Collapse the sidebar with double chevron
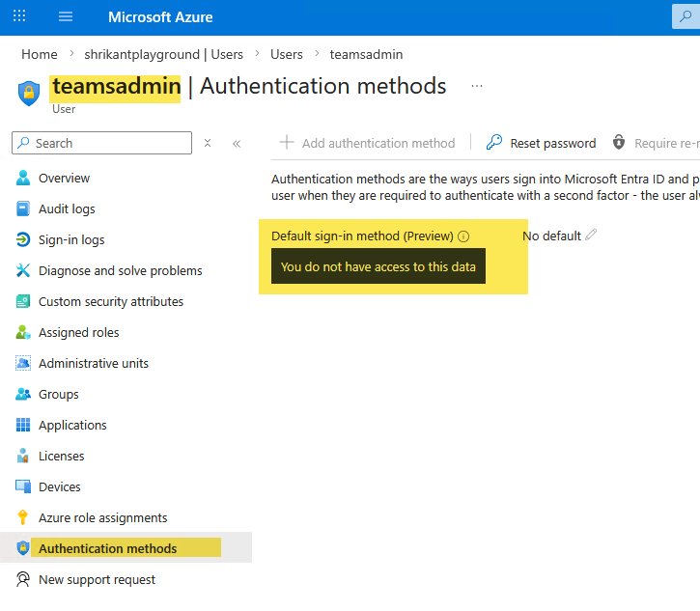 237,143
